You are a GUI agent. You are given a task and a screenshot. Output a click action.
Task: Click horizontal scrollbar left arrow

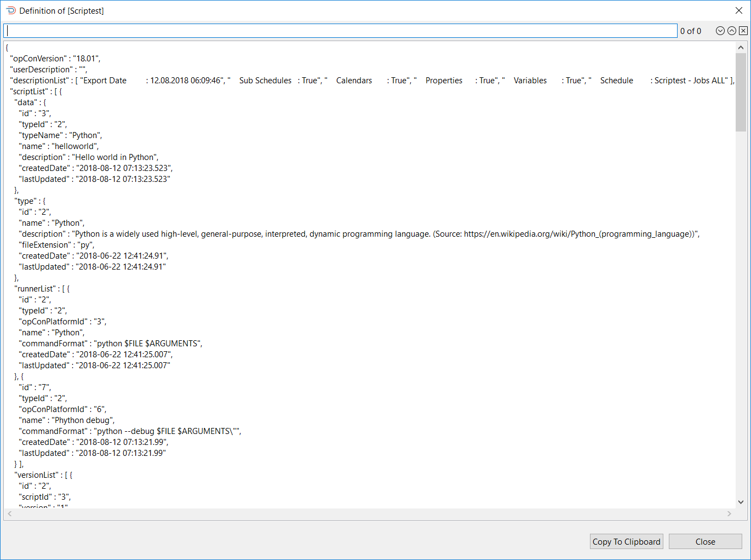(10, 514)
